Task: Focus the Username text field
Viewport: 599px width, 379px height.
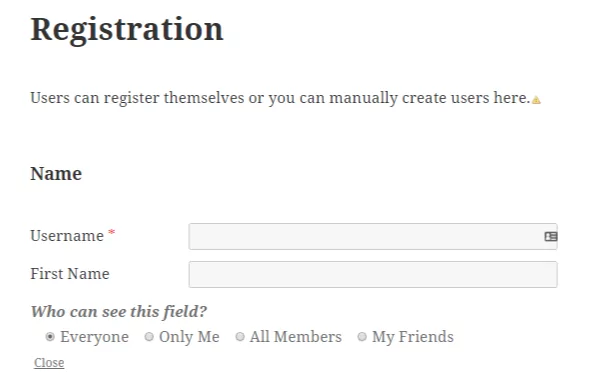Action: click(373, 236)
